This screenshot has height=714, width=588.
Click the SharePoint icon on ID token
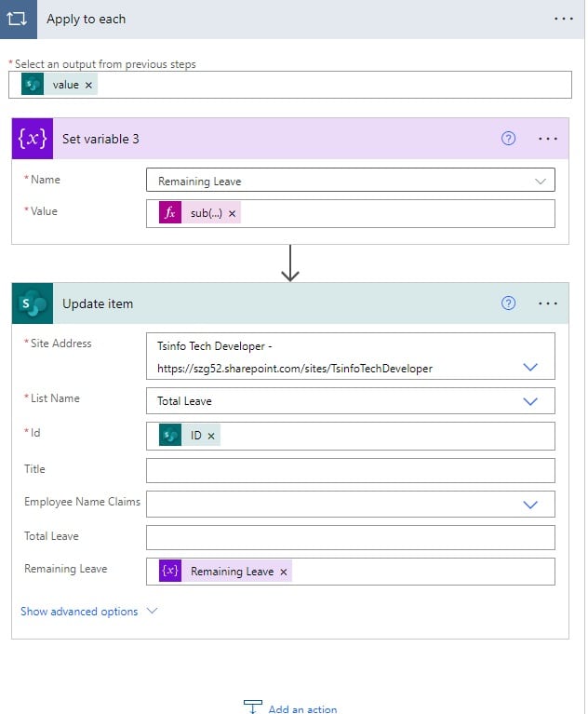170,436
